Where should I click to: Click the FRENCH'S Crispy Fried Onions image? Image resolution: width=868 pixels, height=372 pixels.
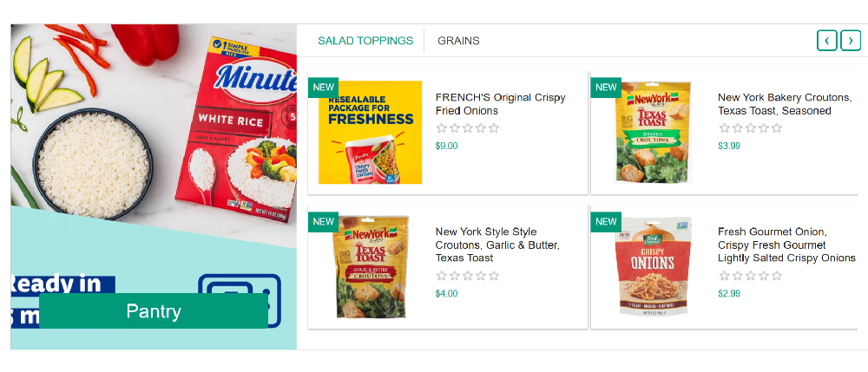click(x=370, y=132)
